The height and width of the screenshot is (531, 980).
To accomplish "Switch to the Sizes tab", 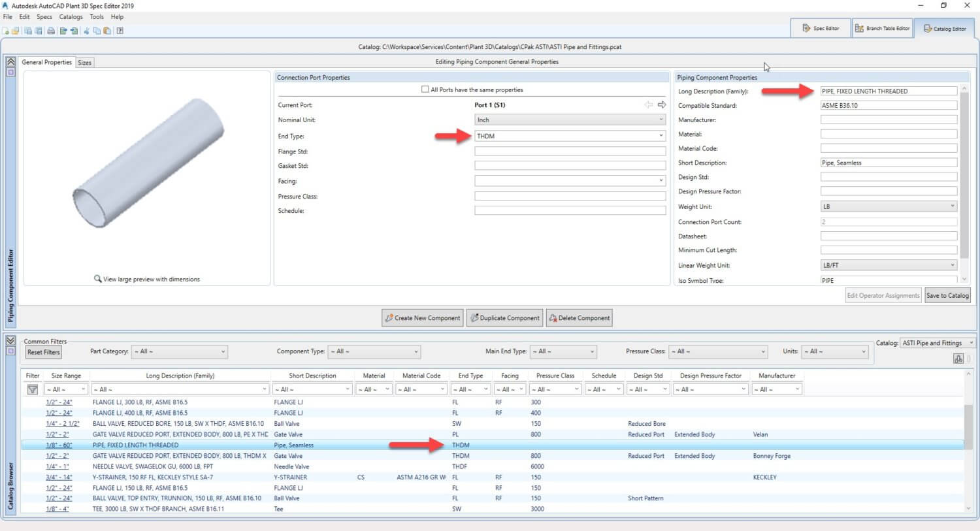I will pos(84,63).
